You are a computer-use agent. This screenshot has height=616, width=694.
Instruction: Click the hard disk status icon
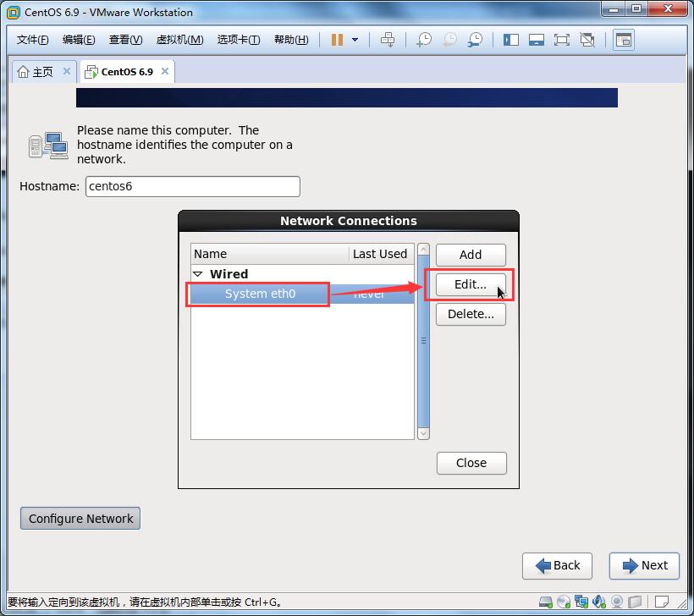tap(546, 602)
